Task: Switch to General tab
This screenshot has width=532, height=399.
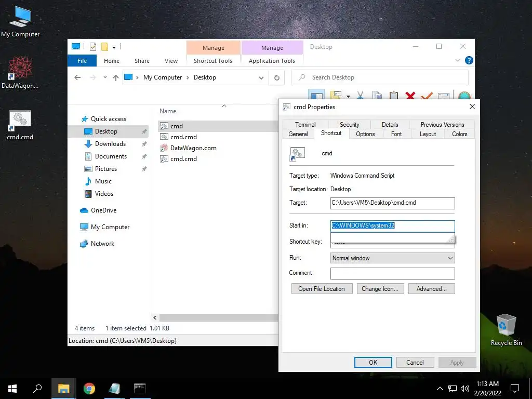Action: [298, 134]
